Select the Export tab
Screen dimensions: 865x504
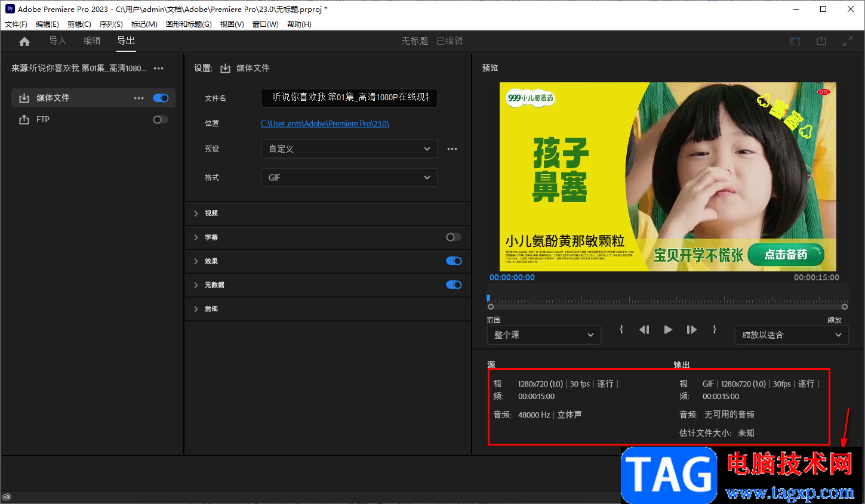[126, 41]
